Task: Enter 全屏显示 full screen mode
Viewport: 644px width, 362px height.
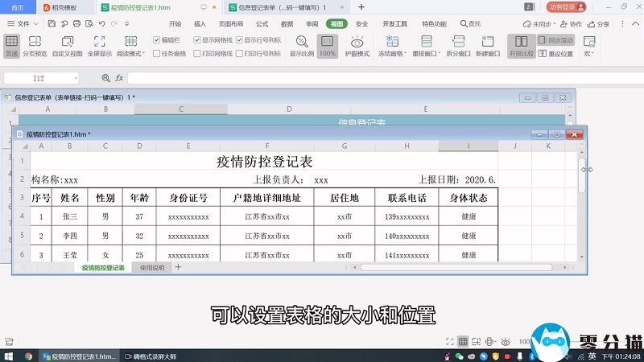Action: [x=99, y=45]
